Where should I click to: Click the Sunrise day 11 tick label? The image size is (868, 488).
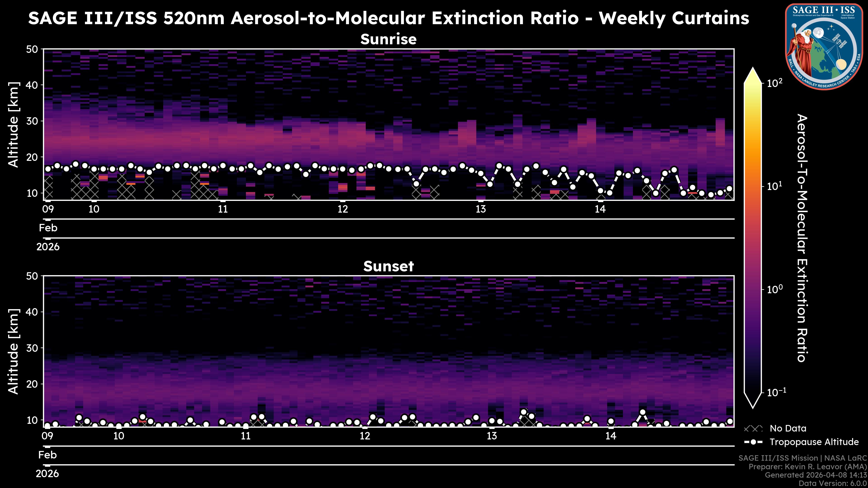(223, 209)
